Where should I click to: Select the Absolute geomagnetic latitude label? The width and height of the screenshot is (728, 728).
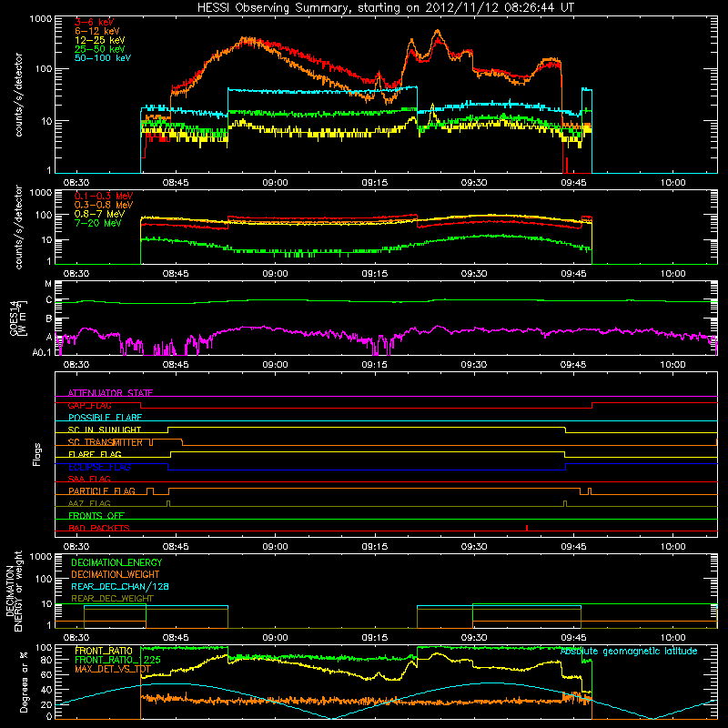click(629, 652)
